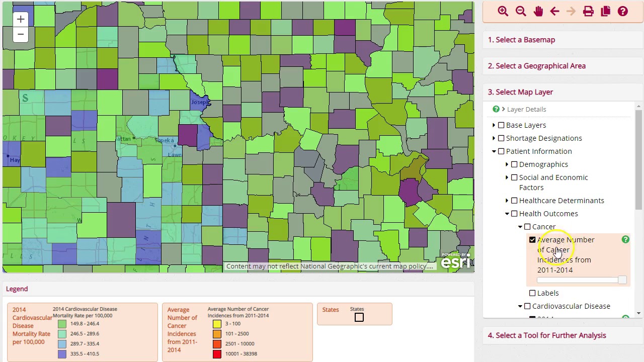Check the Patient Information checkbox
The width and height of the screenshot is (644, 362).
501,151
